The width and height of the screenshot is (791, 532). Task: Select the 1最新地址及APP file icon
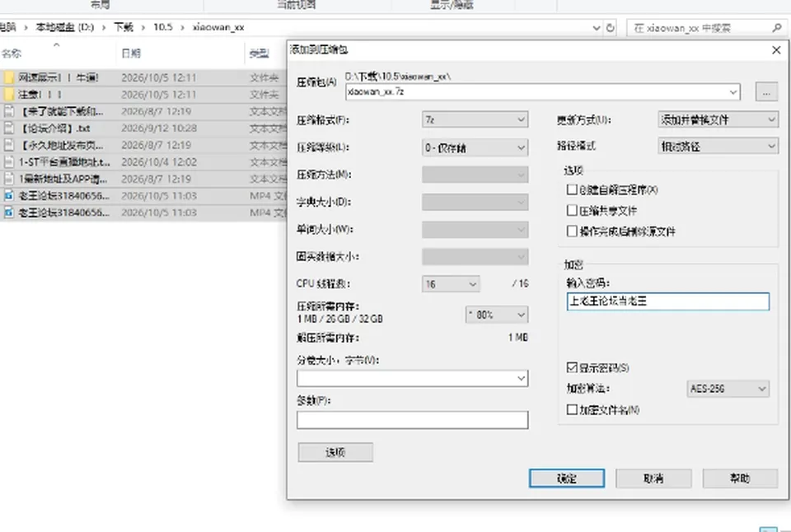8,179
